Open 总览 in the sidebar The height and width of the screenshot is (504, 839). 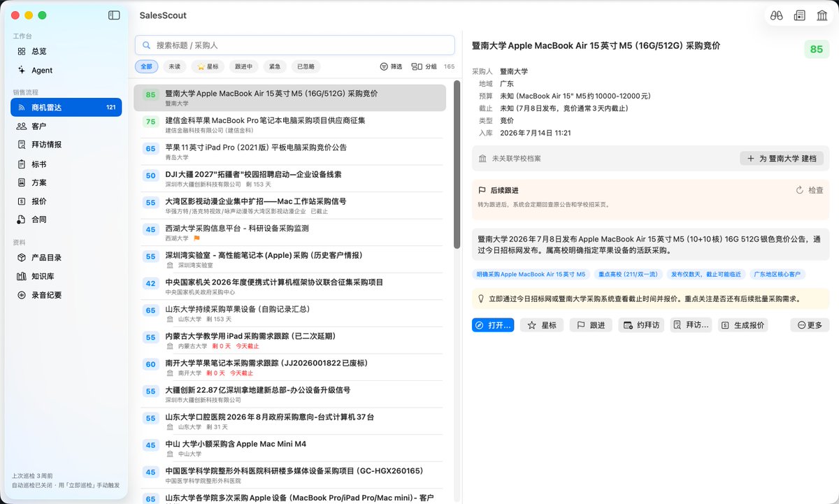pyautogui.click(x=66, y=51)
